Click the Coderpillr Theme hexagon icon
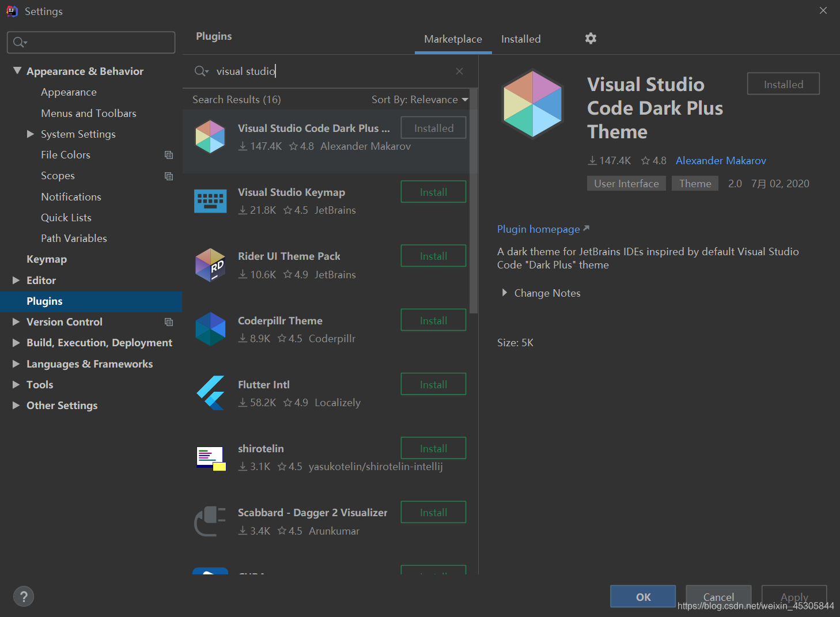The width and height of the screenshot is (840, 617). (x=210, y=329)
